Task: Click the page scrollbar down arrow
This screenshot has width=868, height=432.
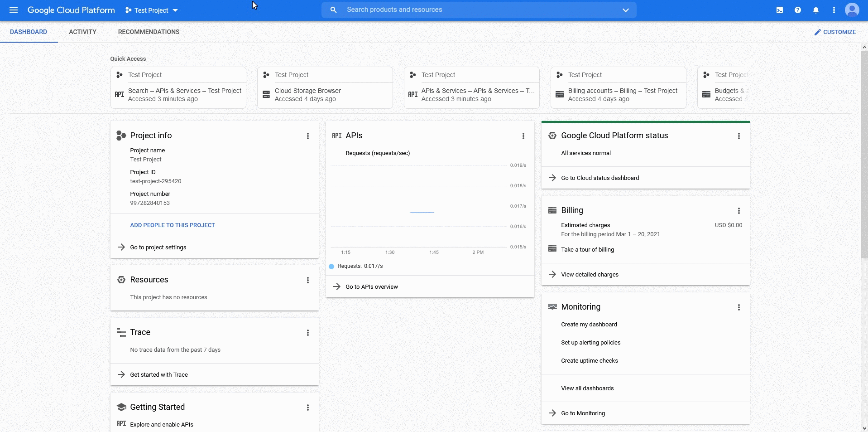Action: 864,428
